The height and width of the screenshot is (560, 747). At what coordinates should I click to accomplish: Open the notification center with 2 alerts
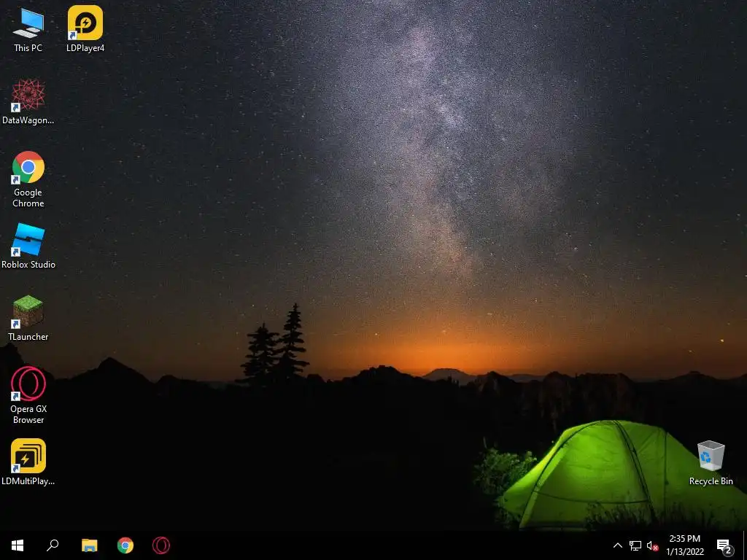724,545
